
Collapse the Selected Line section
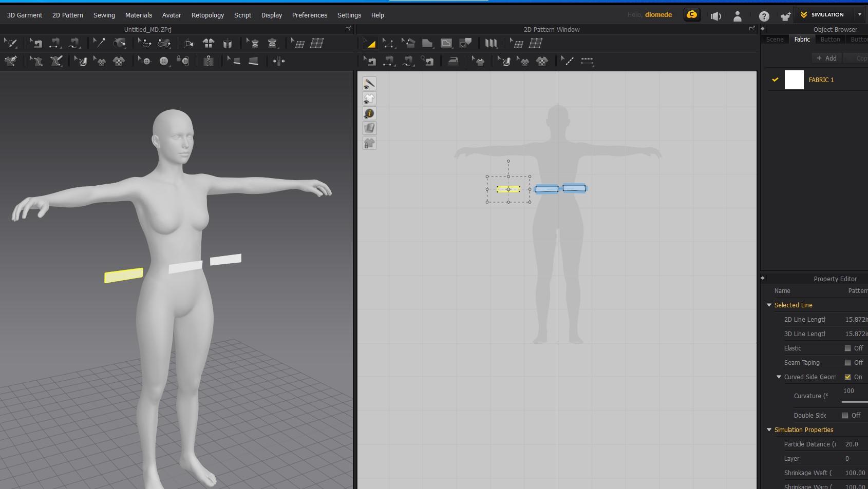769,305
